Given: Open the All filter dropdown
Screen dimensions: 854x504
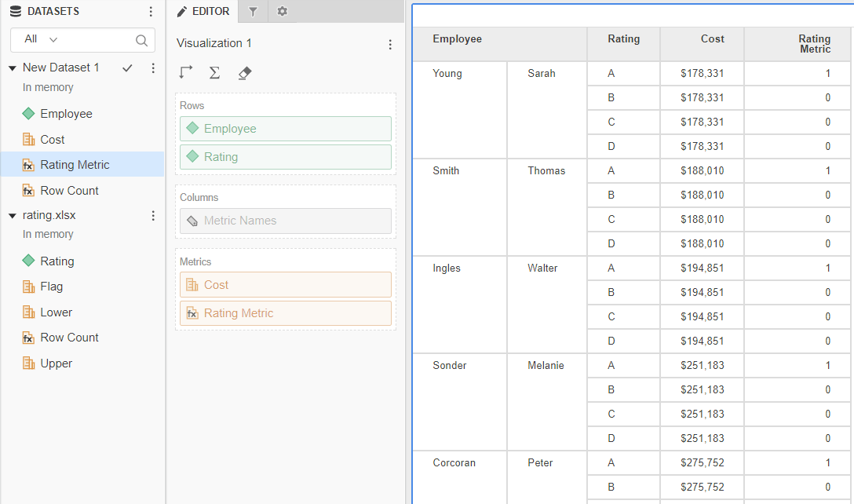Looking at the screenshot, I should tap(42, 39).
